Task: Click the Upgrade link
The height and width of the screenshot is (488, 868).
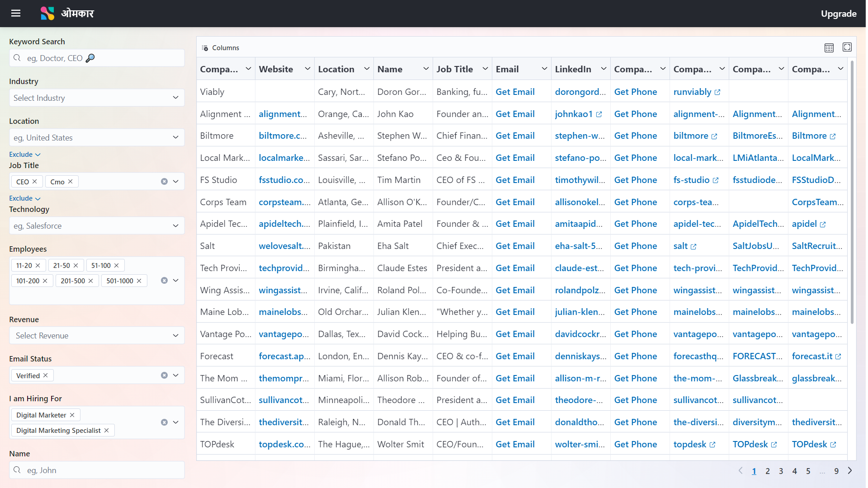Action: click(x=839, y=14)
